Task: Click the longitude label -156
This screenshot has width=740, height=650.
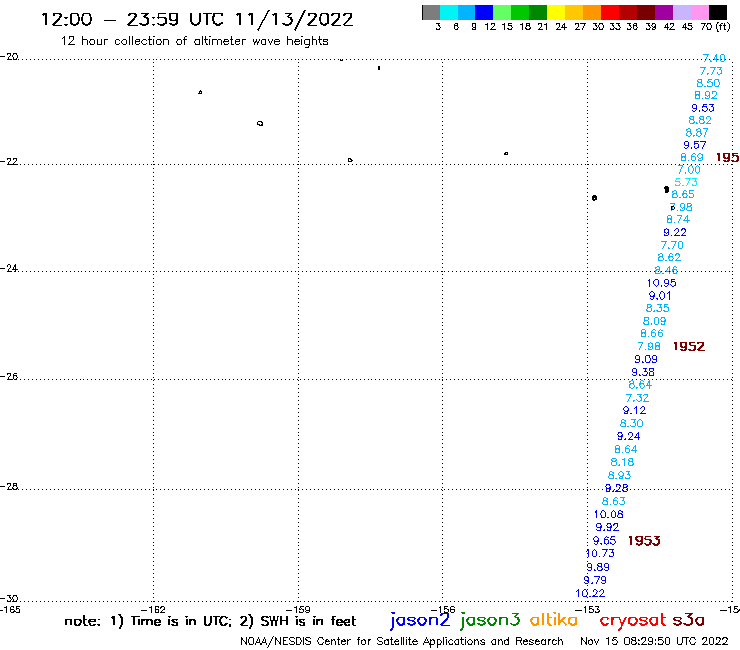Action: (x=443, y=610)
